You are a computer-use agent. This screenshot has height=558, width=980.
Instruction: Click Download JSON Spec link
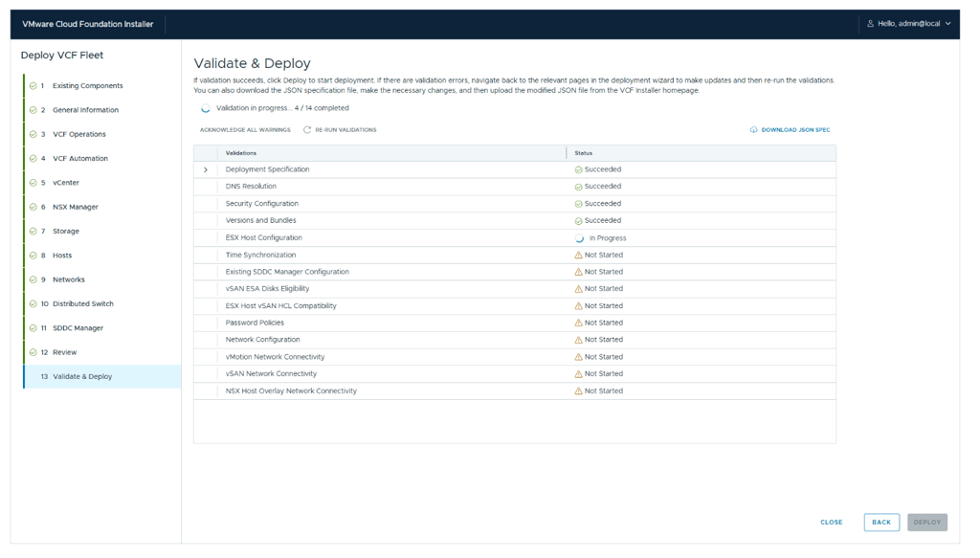pos(795,130)
